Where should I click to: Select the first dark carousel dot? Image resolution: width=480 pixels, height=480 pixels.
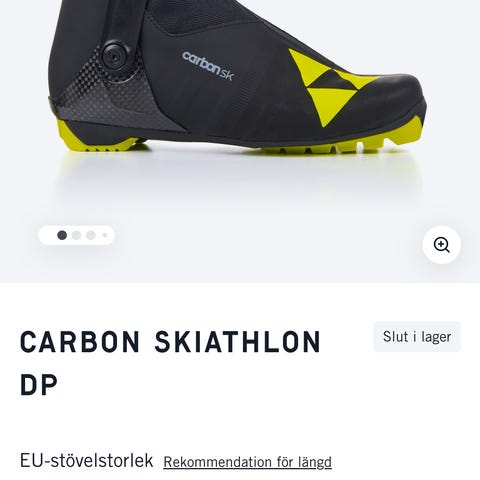point(62,235)
